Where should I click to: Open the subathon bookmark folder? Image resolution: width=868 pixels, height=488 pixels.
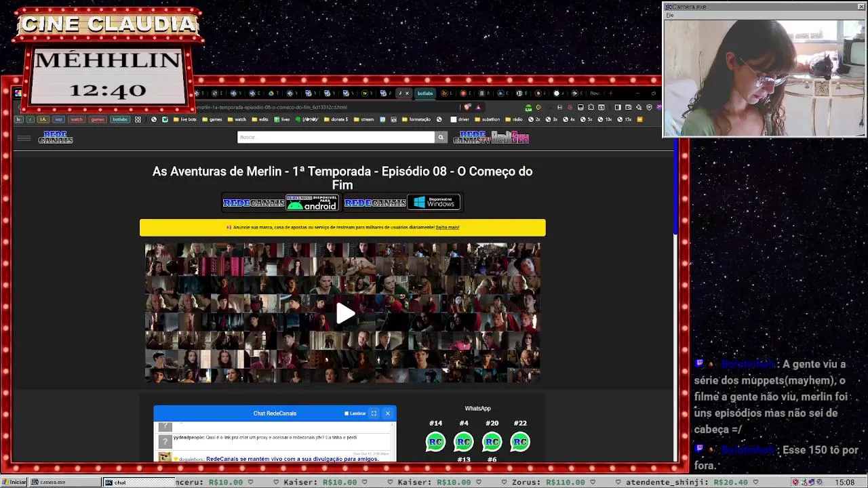coord(488,119)
